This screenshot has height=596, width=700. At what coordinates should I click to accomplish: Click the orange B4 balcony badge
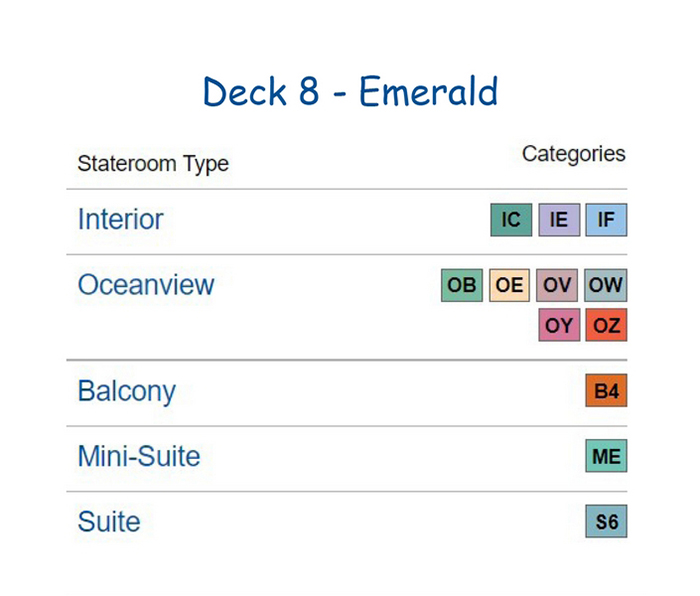coord(606,391)
